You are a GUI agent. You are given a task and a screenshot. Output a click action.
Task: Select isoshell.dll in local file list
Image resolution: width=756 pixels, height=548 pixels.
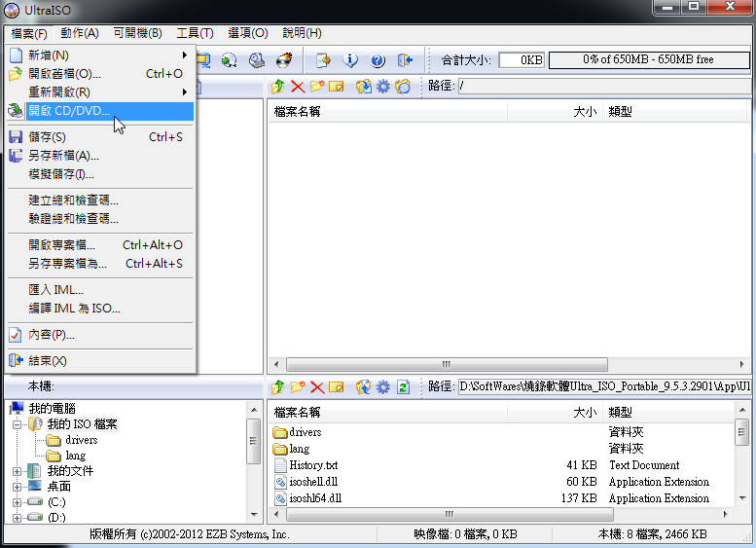point(313,482)
